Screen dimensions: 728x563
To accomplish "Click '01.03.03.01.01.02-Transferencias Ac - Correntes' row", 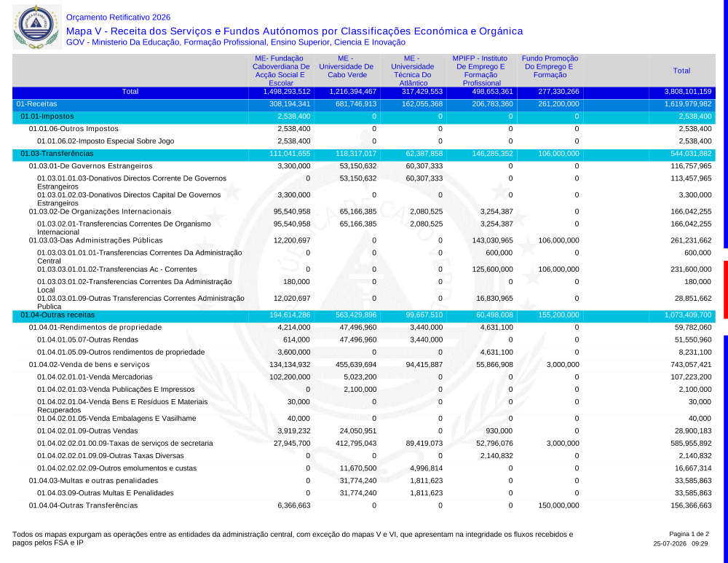I will pyautogui.click(x=363, y=269).
